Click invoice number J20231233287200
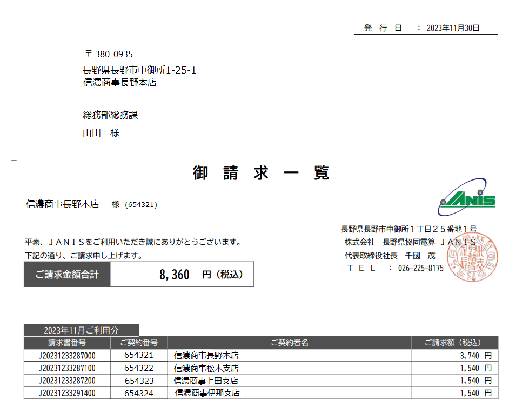This screenshot has width=509, height=420. coord(67,381)
